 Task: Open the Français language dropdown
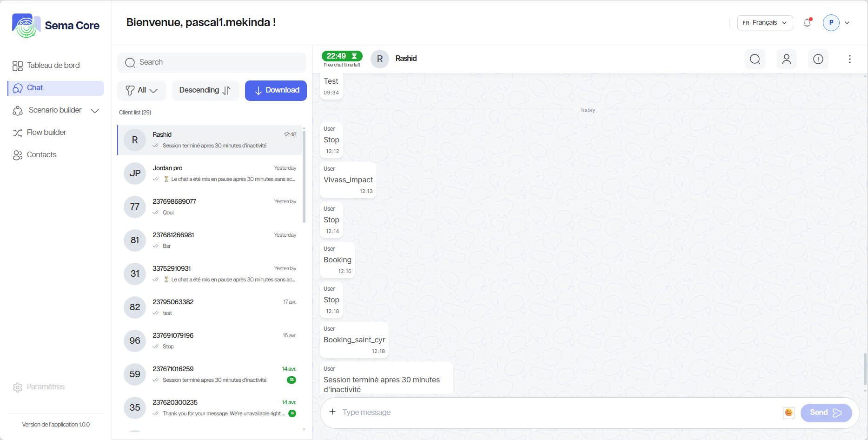[x=765, y=23]
